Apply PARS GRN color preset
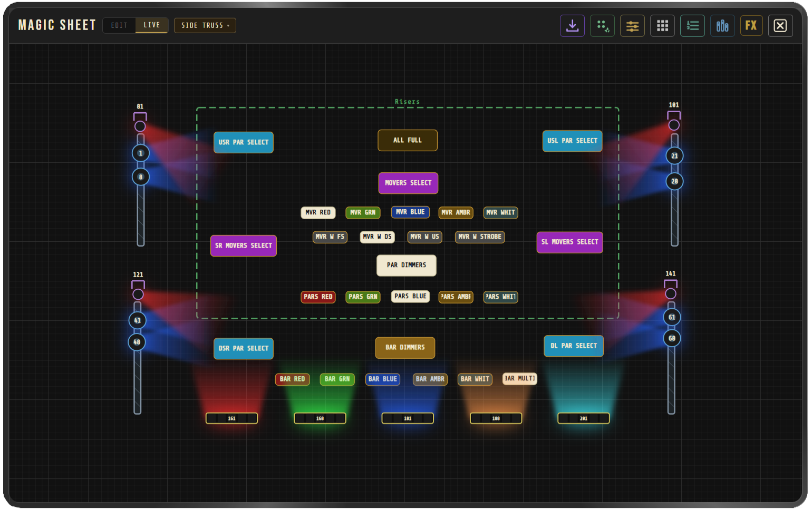This screenshot has width=812, height=510. [363, 297]
